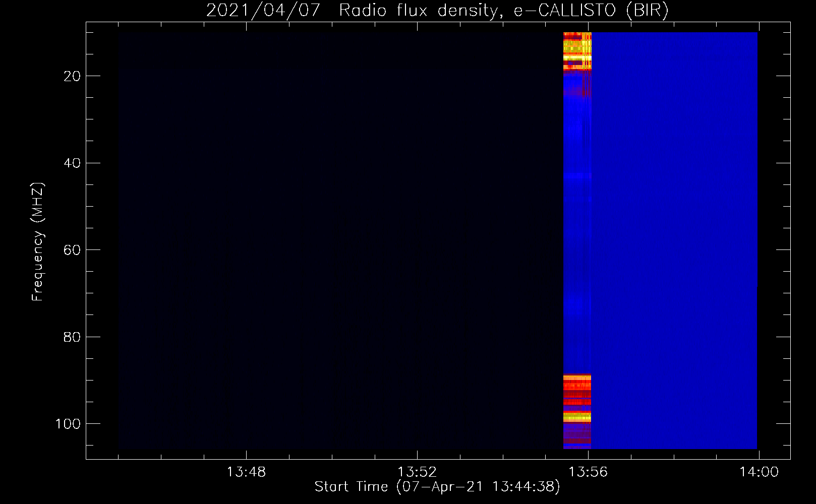Click the red-yellow emission band near 95 MHz

tap(577, 398)
